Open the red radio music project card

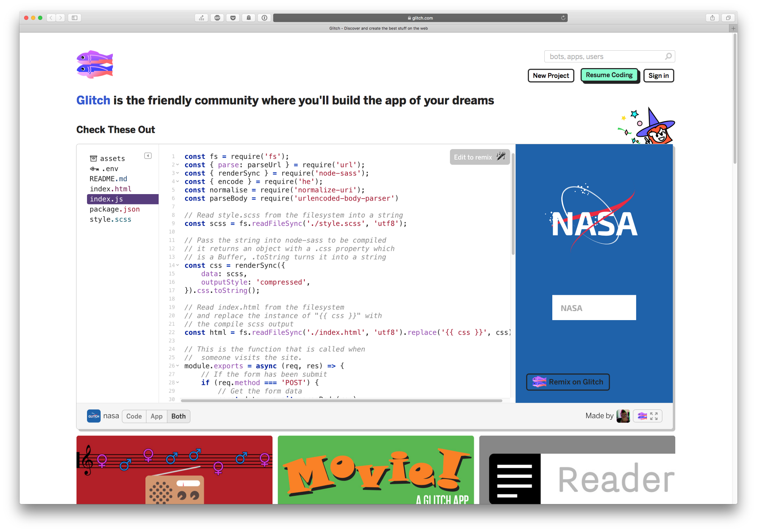[x=174, y=470]
